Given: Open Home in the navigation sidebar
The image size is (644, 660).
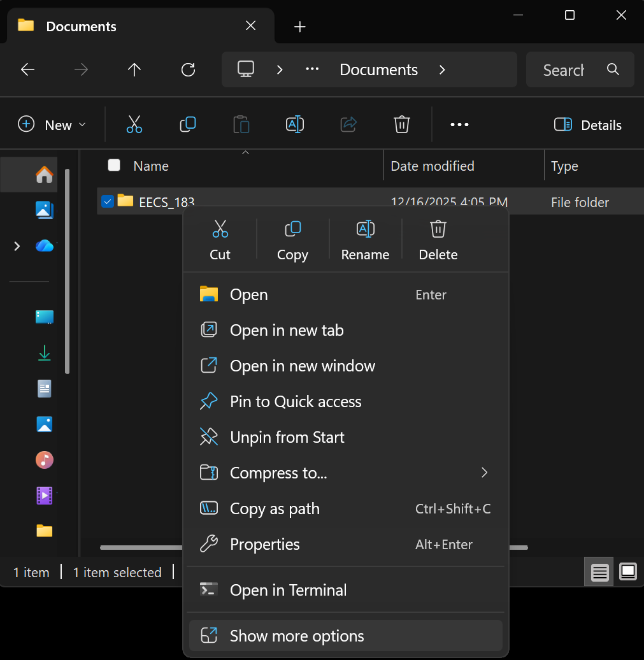Looking at the screenshot, I should coord(44,175).
